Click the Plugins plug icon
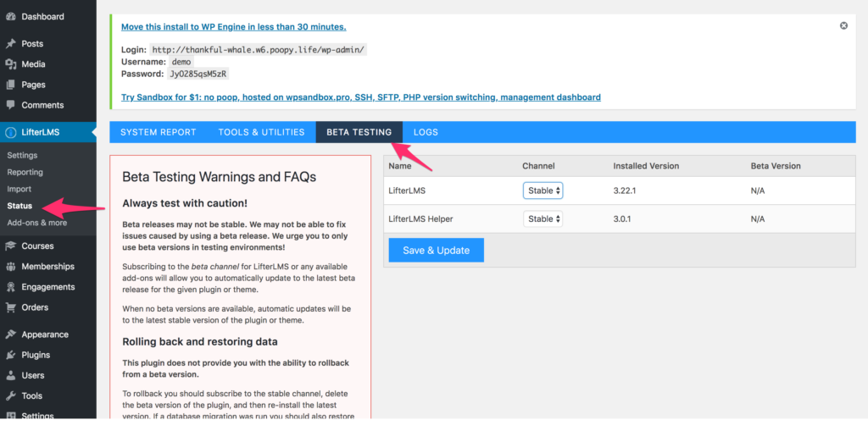 pos(10,355)
